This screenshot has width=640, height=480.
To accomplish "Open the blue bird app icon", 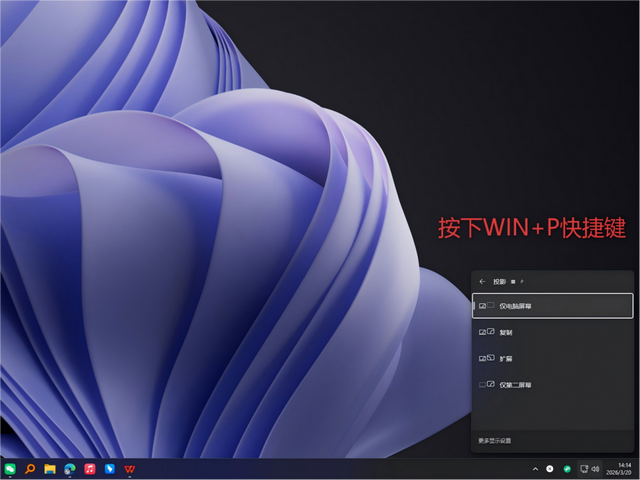I will pos(110,469).
